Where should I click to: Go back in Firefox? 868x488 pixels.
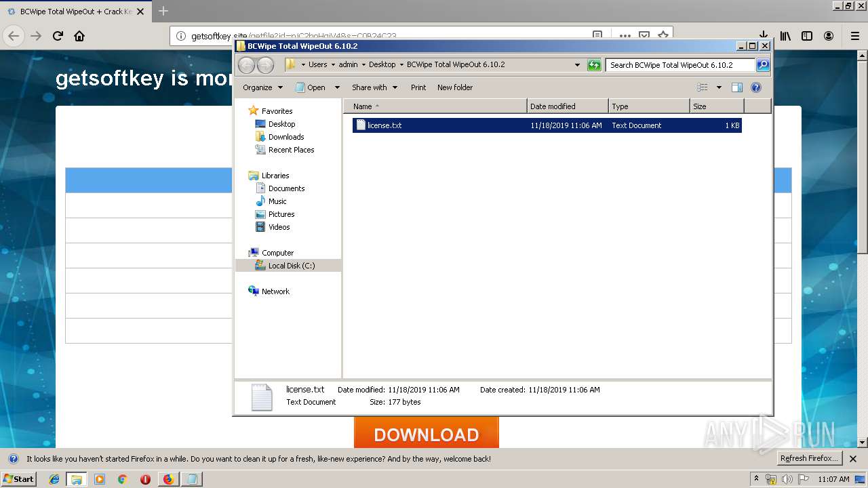click(x=14, y=36)
